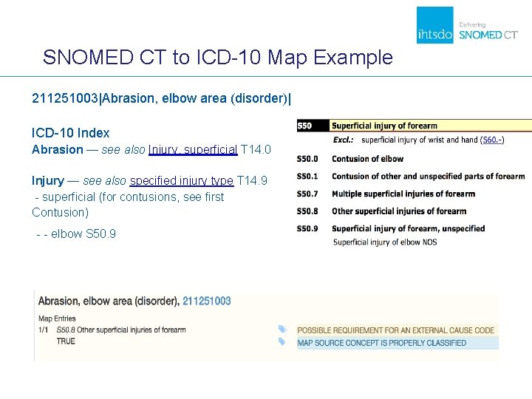Click the '- - elbow S50.9' index entry
Screen dimensions: 532x399
[x=76, y=233]
